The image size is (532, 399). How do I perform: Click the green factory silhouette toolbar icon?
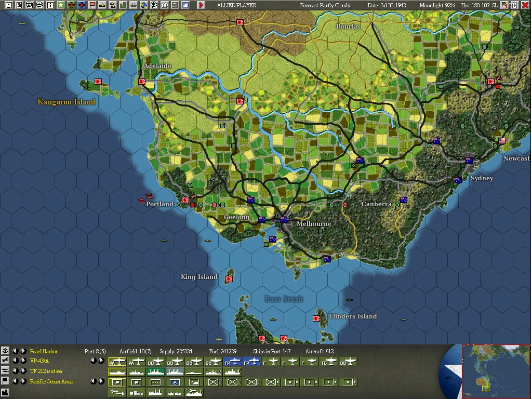[123, 5]
